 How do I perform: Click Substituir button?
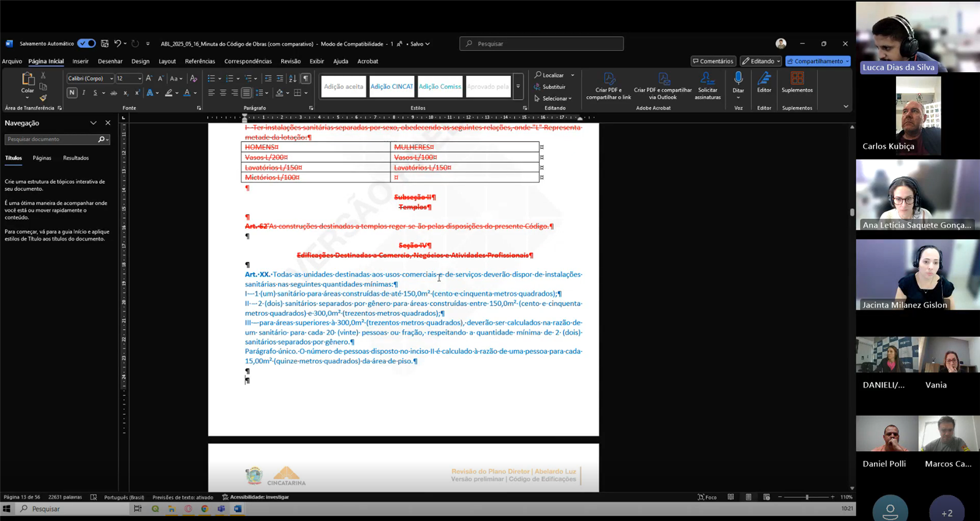pyautogui.click(x=549, y=87)
